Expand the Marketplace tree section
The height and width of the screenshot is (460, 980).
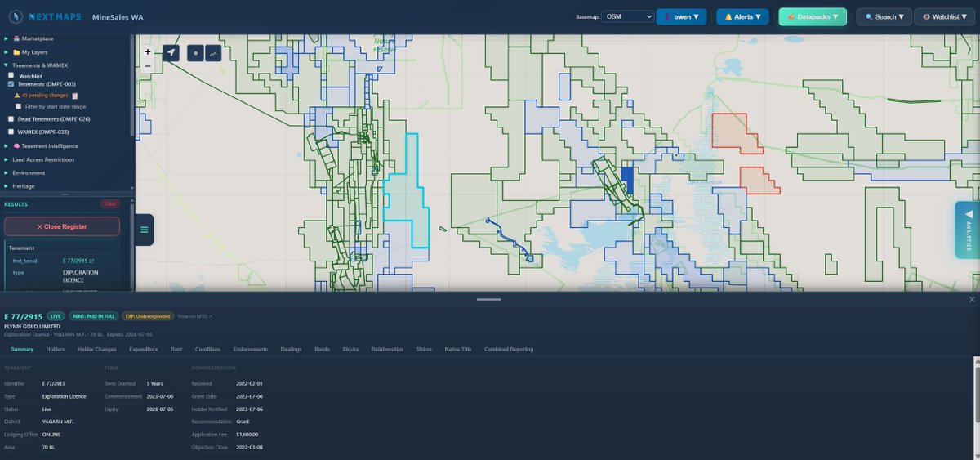click(7, 38)
